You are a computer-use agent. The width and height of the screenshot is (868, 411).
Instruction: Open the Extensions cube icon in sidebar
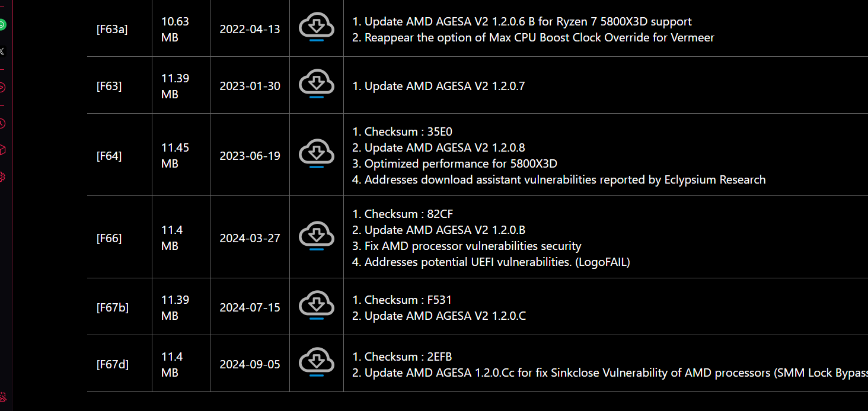coord(2,150)
